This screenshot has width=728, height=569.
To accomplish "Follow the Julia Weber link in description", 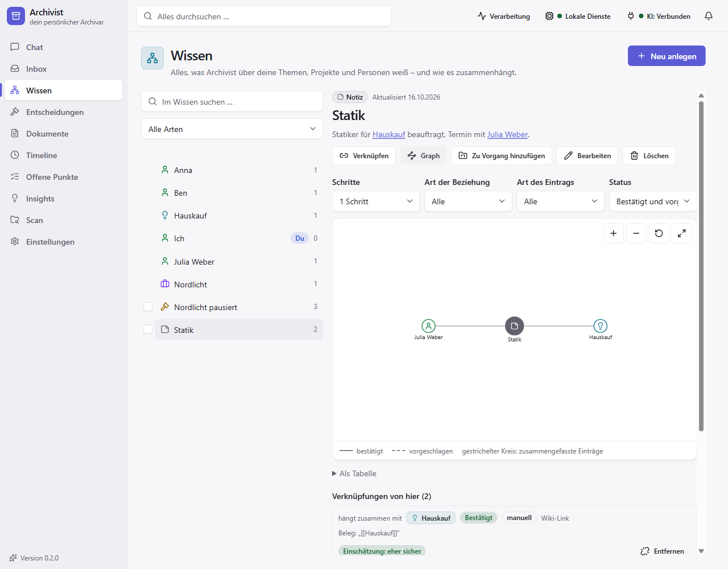I will [x=507, y=135].
